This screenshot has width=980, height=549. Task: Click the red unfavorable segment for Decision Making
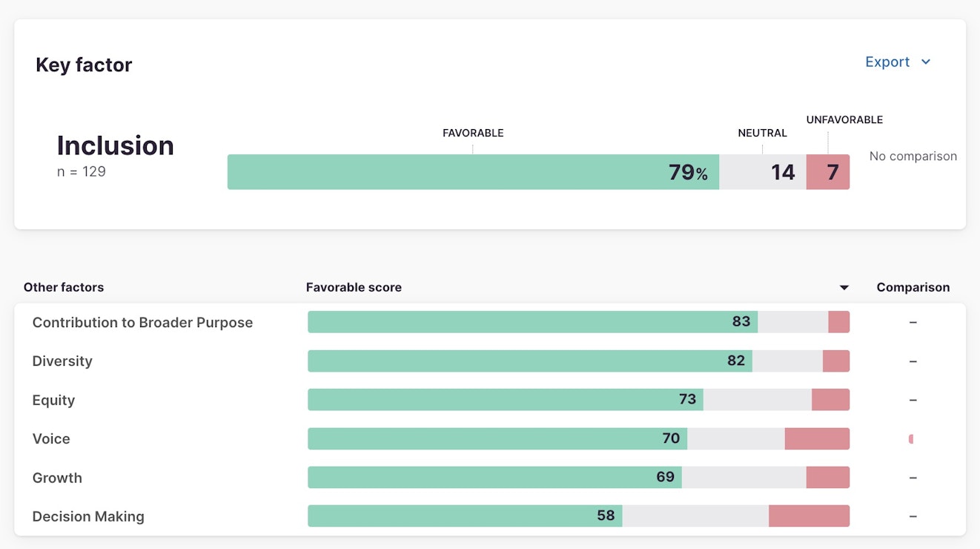(x=809, y=516)
